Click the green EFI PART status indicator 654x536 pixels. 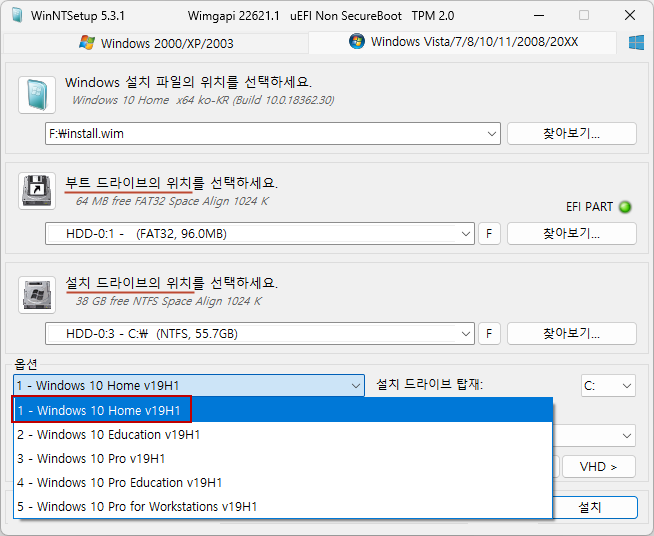(625, 206)
